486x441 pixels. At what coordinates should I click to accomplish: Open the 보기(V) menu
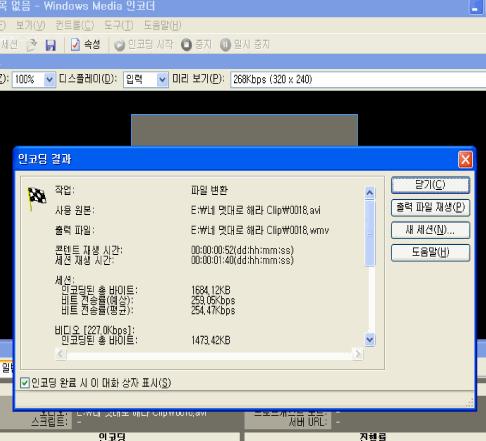[30, 25]
